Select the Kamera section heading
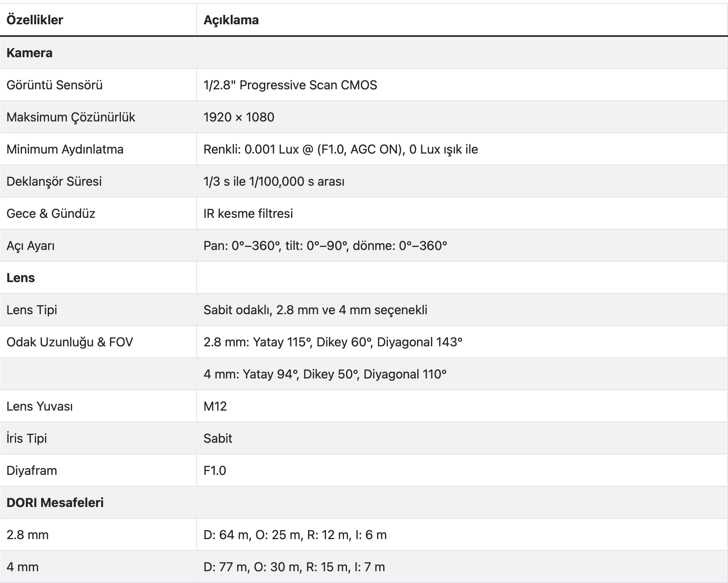Viewport: 728px width, 583px height. click(29, 53)
